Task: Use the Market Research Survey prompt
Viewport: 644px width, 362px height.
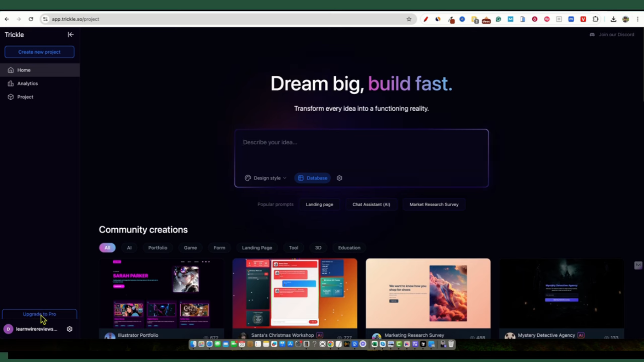Action: 434,204
